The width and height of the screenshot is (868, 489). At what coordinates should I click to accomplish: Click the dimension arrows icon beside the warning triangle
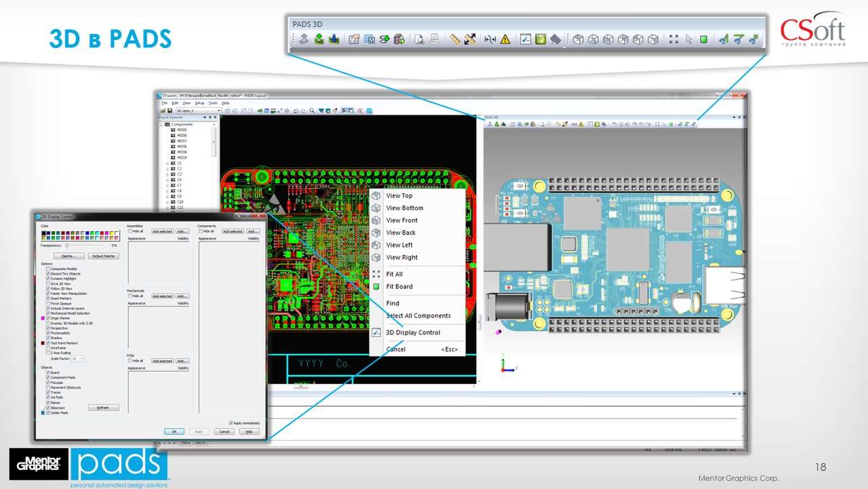490,39
